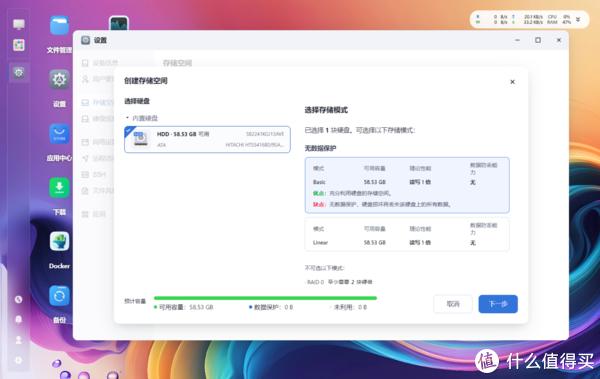Open the resource monitor desktop icon
This screenshot has width=600, height=379.
pyautogui.click(x=119, y=23)
